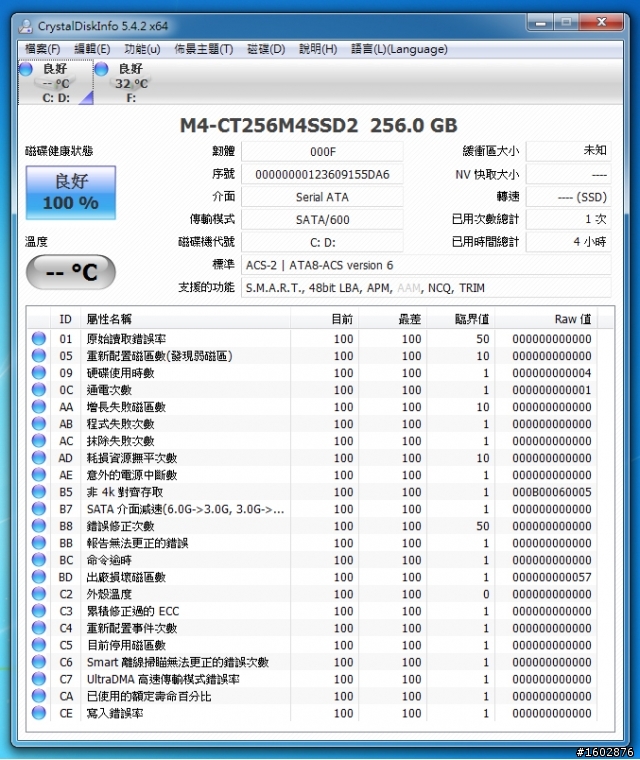The width and height of the screenshot is (640, 760).
Task: Click status icon for attribute 01 原始讀取錯誤率
Action: pos(39,338)
